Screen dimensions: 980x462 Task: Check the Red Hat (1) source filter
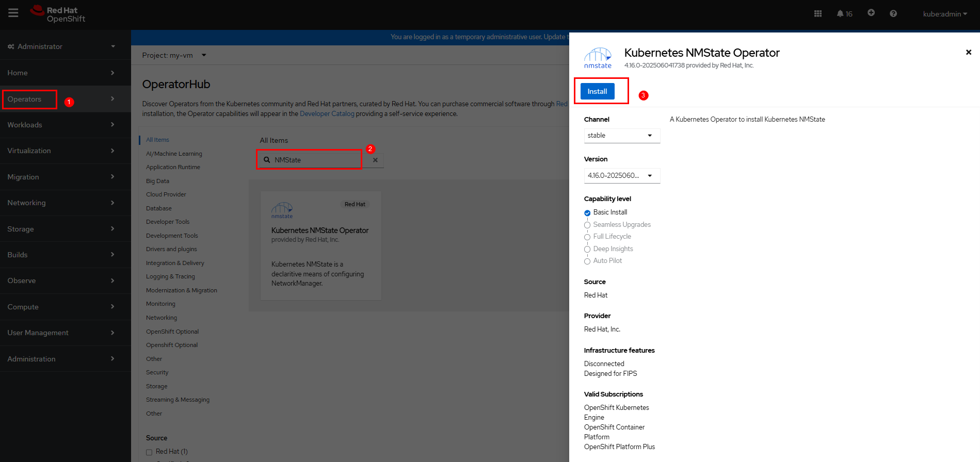(149, 452)
